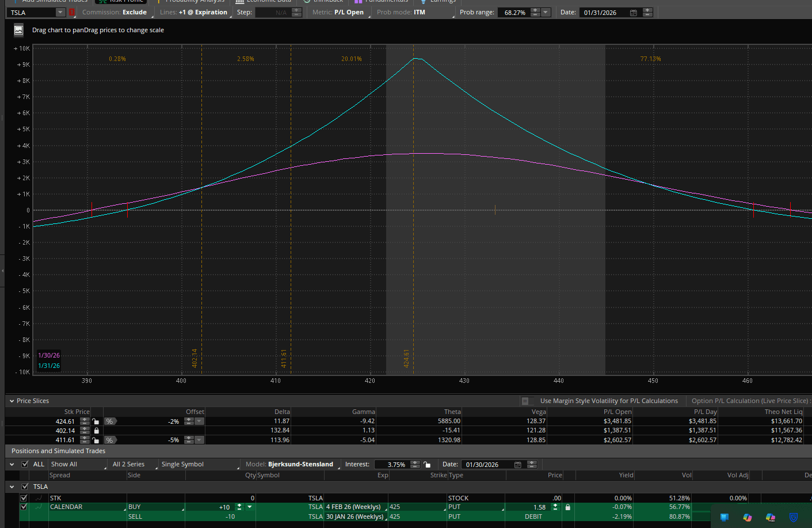The width and height of the screenshot is (812, 528).
Task: Click the chart icon in the STK row
Action: 39,498
